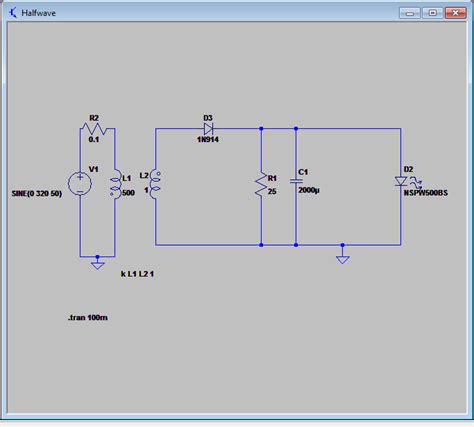The height and width of the screenshot is (427, 474).
Task: Select the L2 secondary inductor symbol
Action: [x=155, y=184]
